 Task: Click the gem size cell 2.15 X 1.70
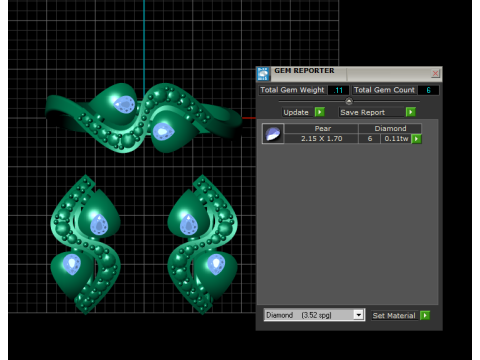322,138
